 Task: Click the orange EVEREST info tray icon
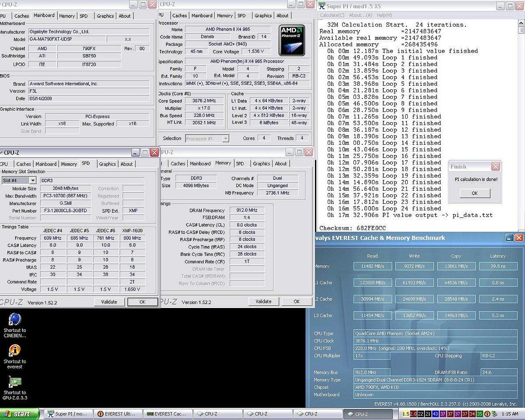(x=487, y=414)
